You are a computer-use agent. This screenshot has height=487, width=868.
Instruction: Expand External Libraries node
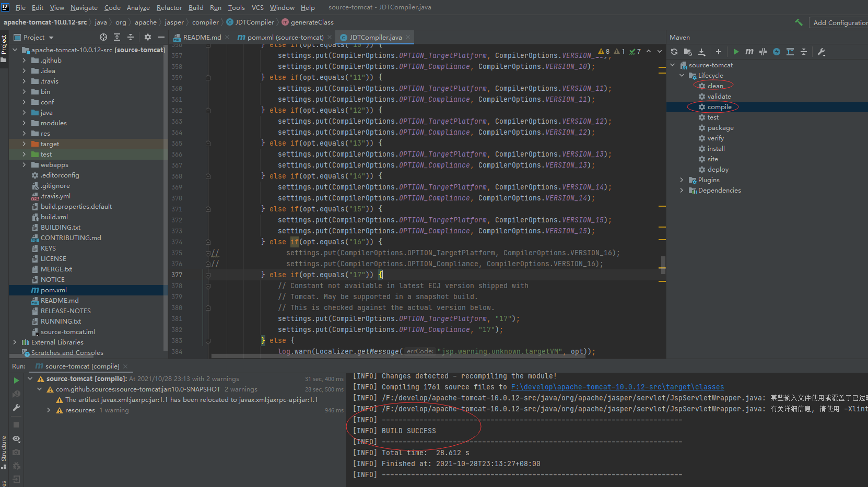point(15,342)
